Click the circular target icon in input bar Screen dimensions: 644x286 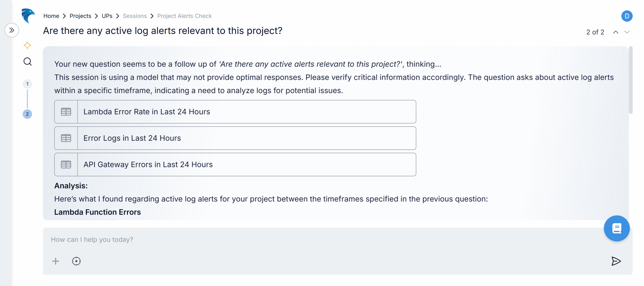76,261
